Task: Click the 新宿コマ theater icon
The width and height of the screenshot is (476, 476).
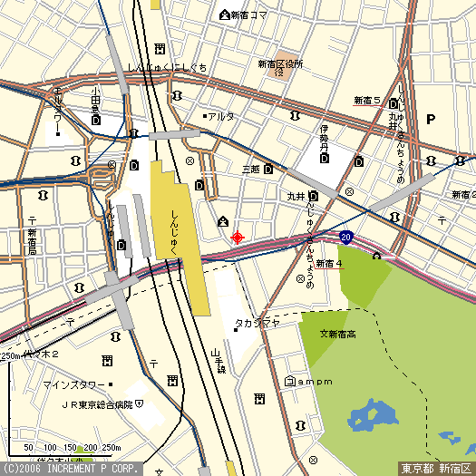Action: pyautogui.click(x=224, y=15)
